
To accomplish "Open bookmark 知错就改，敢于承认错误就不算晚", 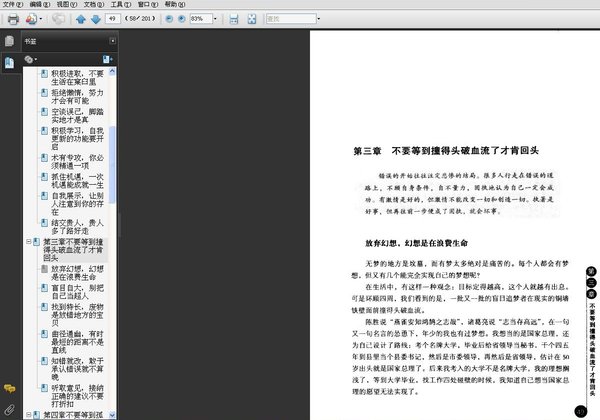I will [77, 369].
